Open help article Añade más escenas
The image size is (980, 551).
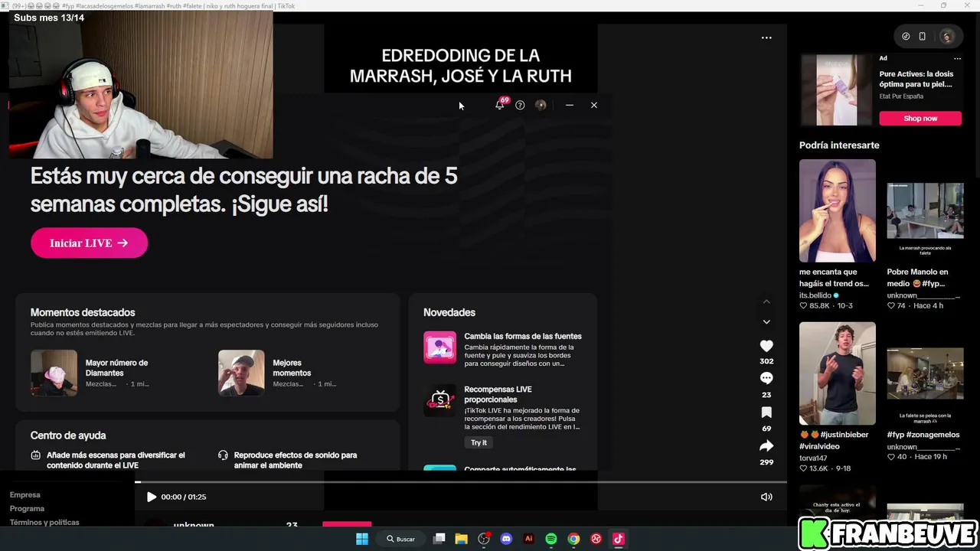coord(116,460)
